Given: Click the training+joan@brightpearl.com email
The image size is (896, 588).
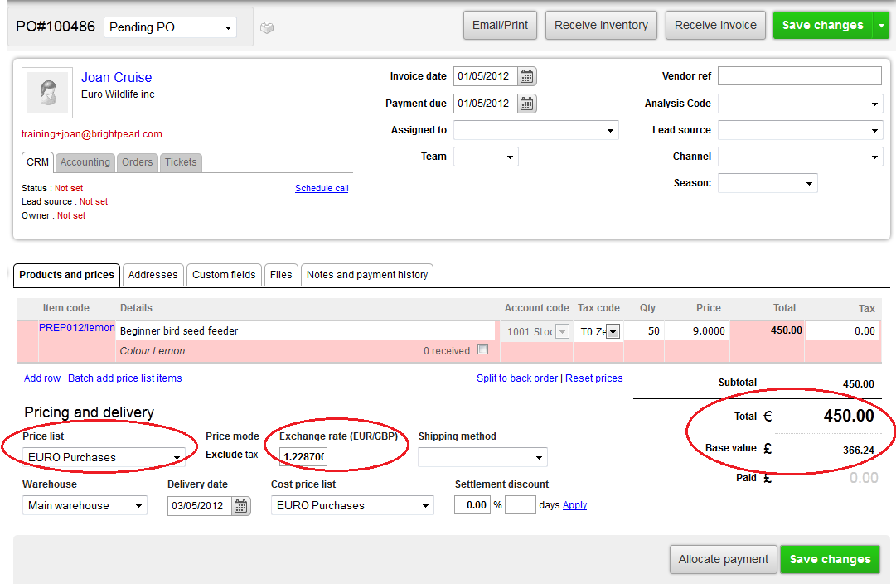Looking at the screenshot, I should (92, 134).
